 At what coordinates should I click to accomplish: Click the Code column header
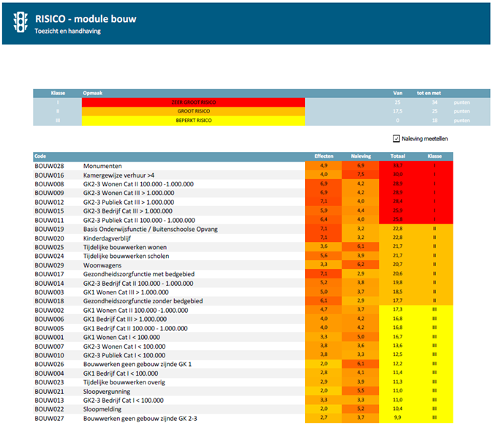(x=41, y=156)
